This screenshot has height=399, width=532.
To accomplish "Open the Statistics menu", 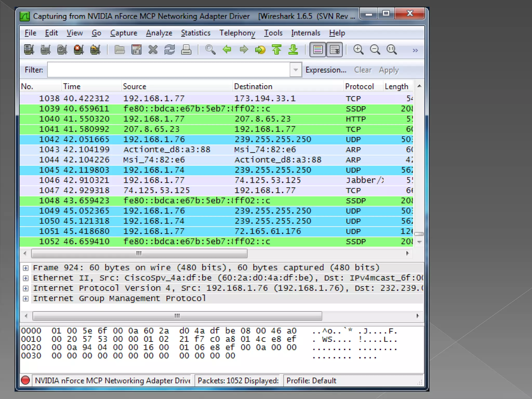I will click(195, 33).
